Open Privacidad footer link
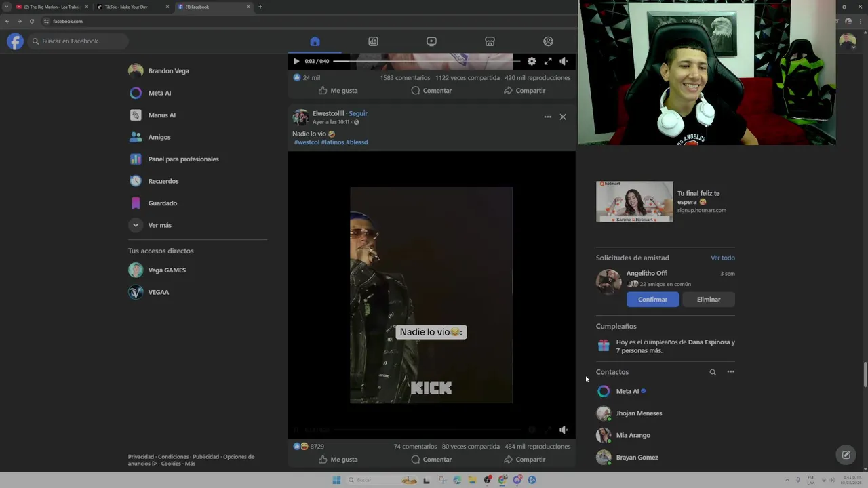The height and width of the screenshot is (488, 868). point(141,457)
